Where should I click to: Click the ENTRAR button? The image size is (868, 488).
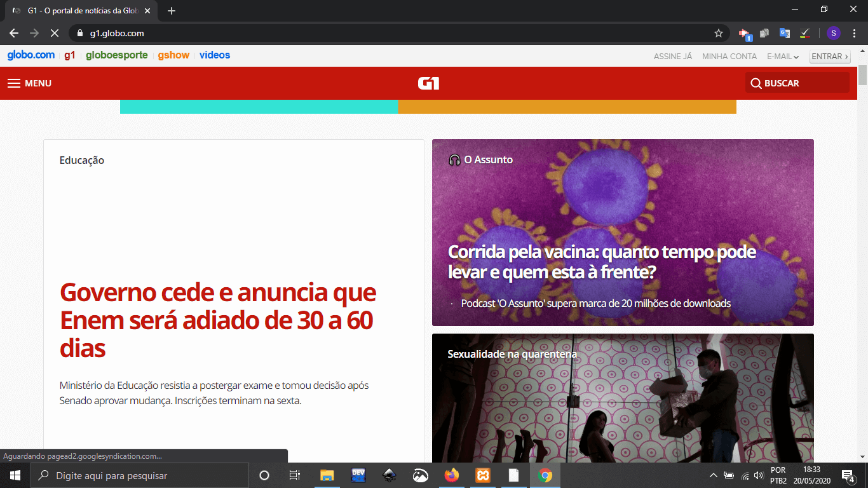[x=830, y=57]
